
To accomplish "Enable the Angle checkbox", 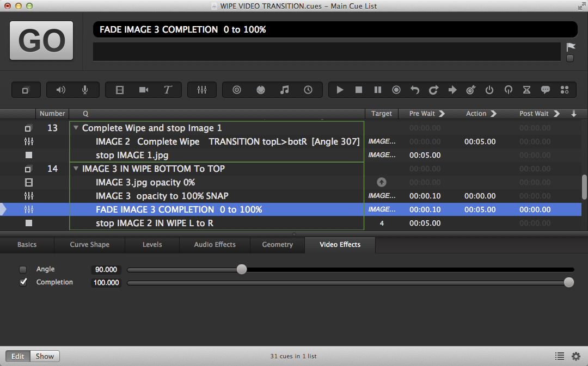I will (x=23, y=269).
